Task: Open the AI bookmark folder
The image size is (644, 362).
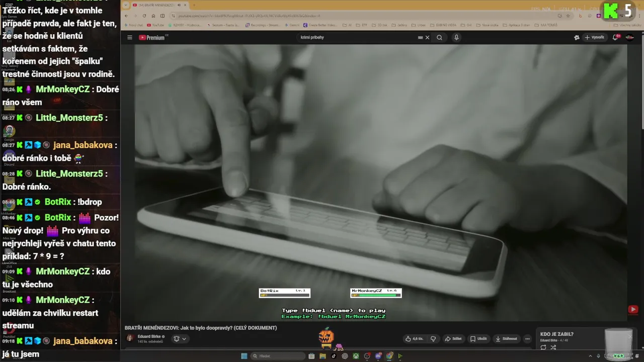Action: click(x=347, y=25)
